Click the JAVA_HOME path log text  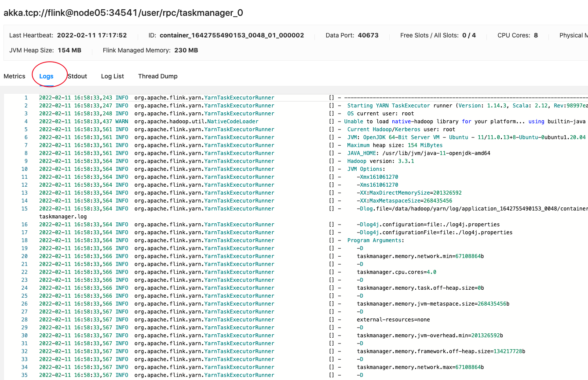pos(419,153)
